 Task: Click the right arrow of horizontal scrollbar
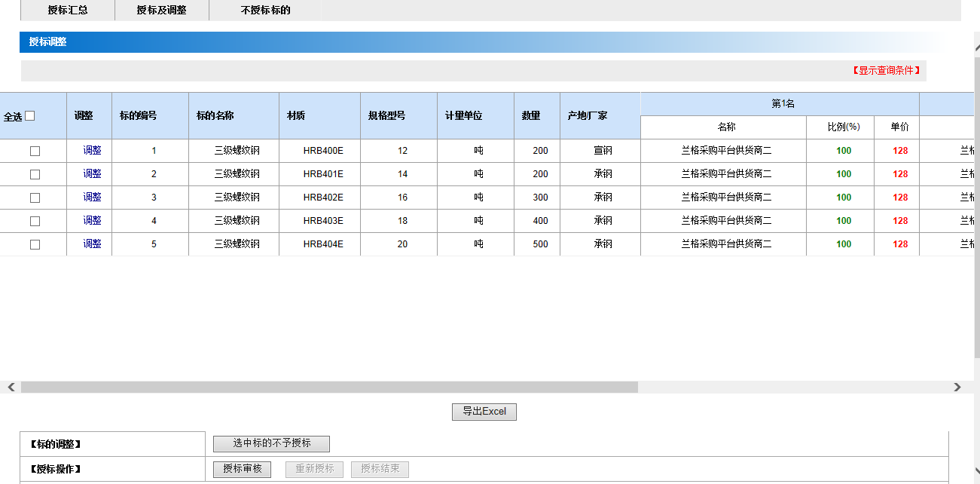957,388
